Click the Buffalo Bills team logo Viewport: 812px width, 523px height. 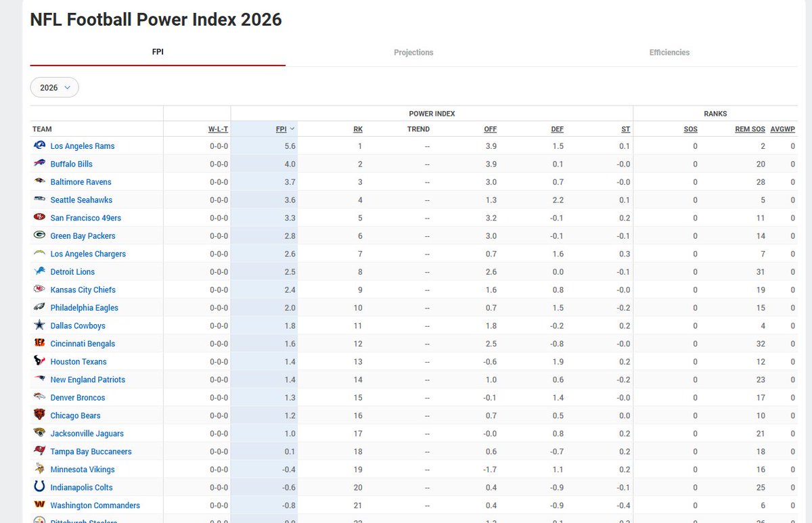pyautogui.click(x=39, y=164)
